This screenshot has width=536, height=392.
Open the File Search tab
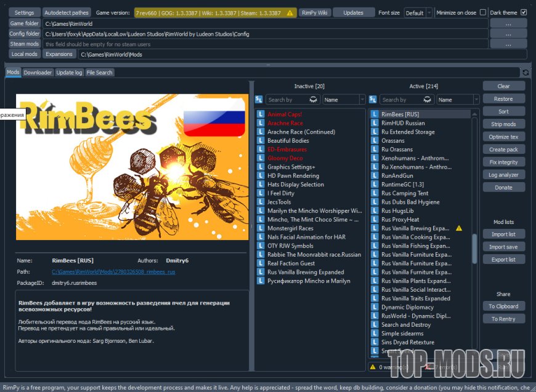point(99,73)
